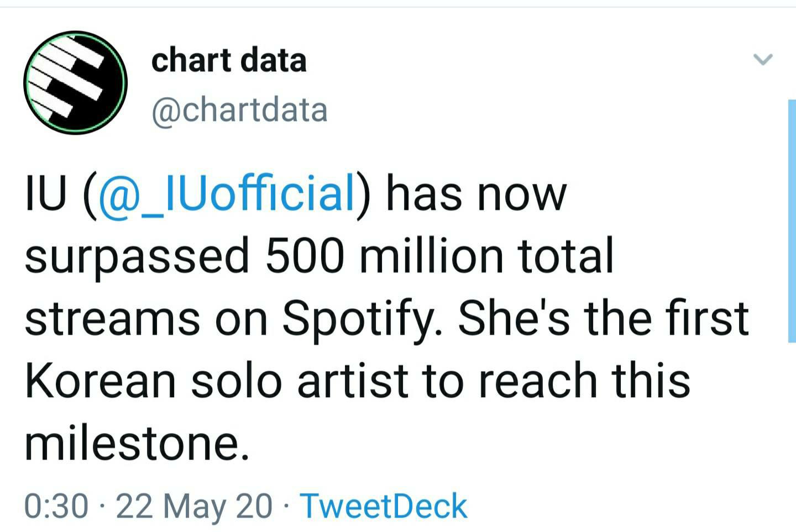
Task: Click the blue scrollbar on the right edge
Action: click(792, 221)
